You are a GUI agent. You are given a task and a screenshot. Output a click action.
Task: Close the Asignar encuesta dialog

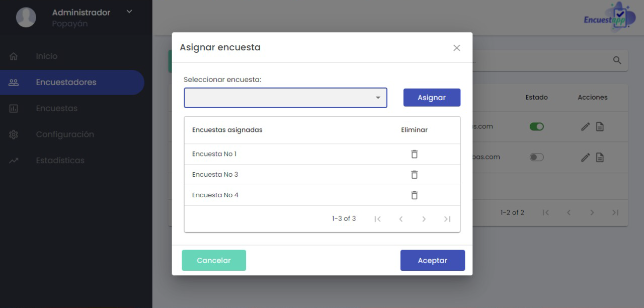tap(456, 48)
